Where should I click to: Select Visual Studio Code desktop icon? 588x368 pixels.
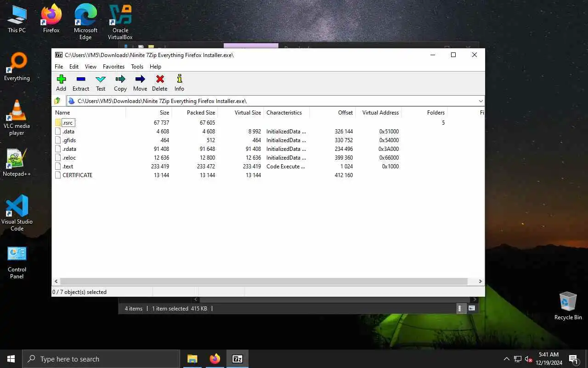click(x=17, y=213)
